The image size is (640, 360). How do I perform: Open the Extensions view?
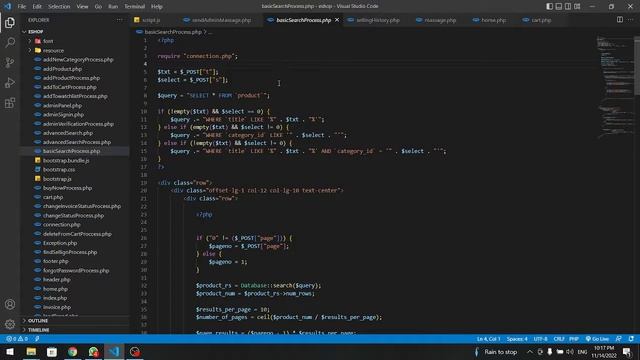(10, 102)
